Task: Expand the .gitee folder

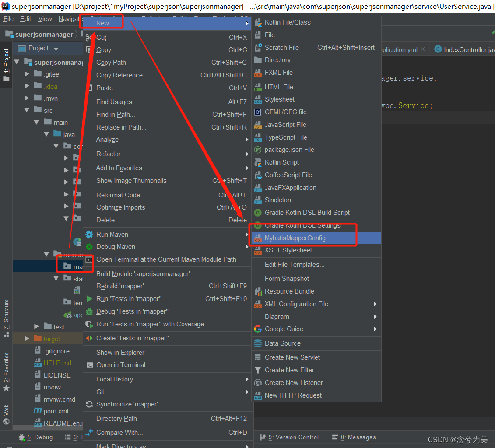Action: (x=27, y=74)
